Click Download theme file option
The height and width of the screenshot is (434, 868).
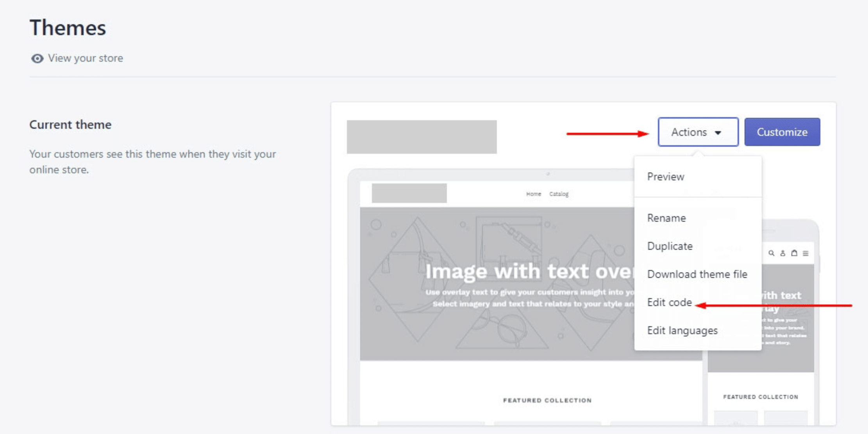tap(697, 274)
